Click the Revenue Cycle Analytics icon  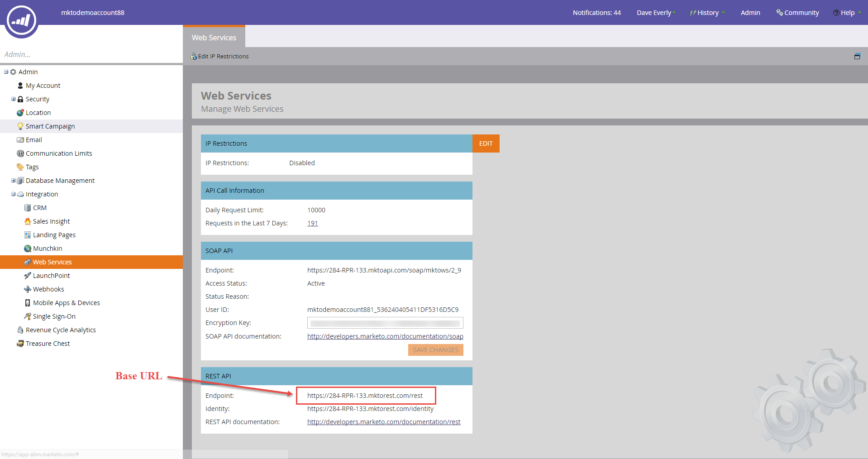[20, 330]
